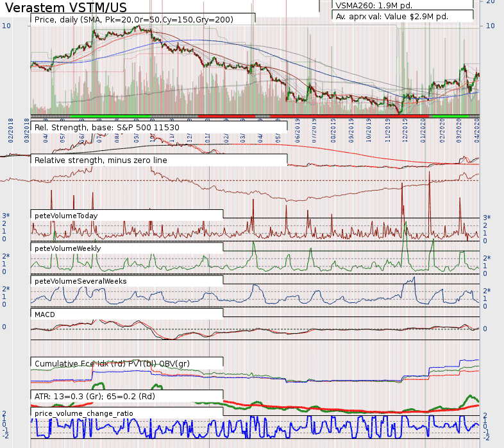Select "Relative strength, minus zero line" label
Screen dimensions: 504x448
[x=101, y=160]
